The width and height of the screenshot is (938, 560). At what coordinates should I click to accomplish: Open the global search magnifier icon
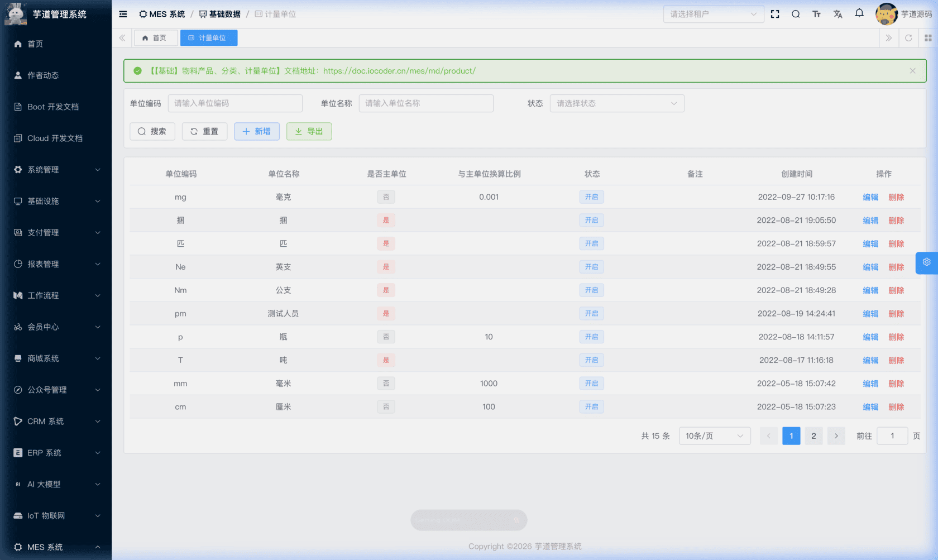click(796, 14)
